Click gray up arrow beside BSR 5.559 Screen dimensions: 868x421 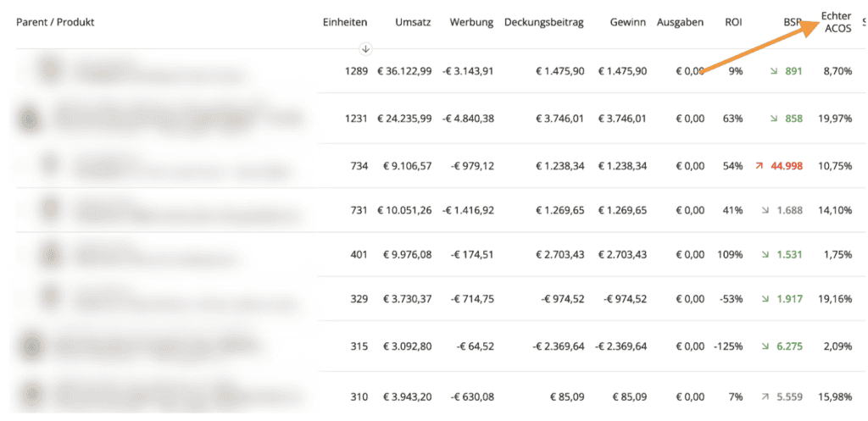(x=766, y=396)
